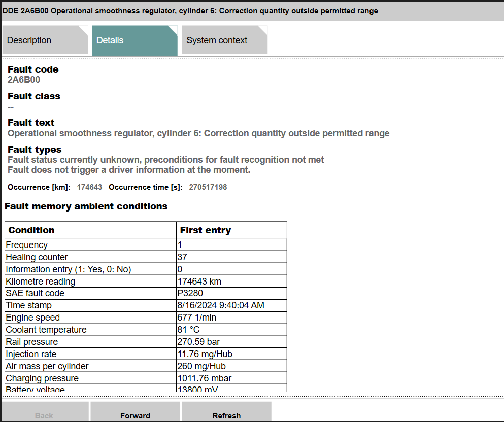Click the Fault memory ambient conditions heading
The height and width of the screenshot is (422, 504).
click(86, 206)
